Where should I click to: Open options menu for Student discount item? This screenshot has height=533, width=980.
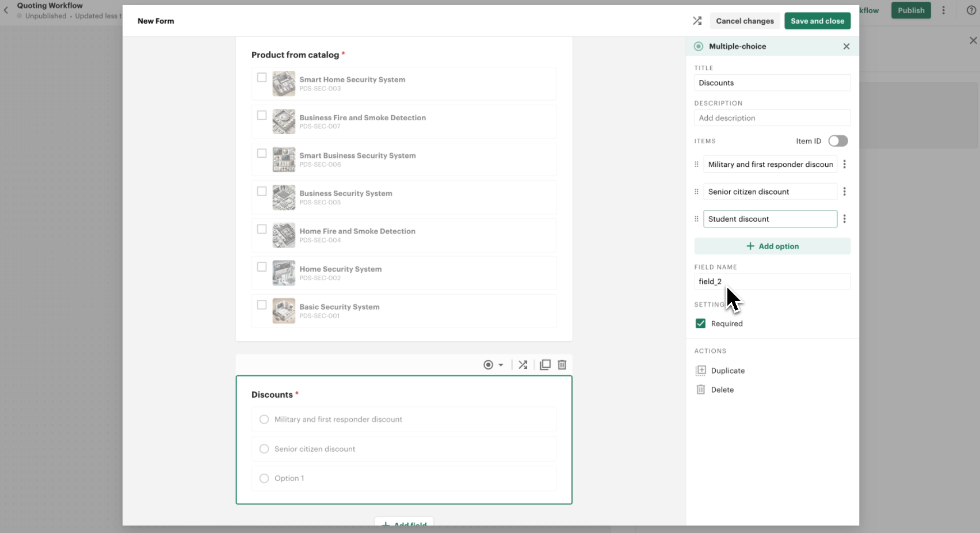click(844, 219)
